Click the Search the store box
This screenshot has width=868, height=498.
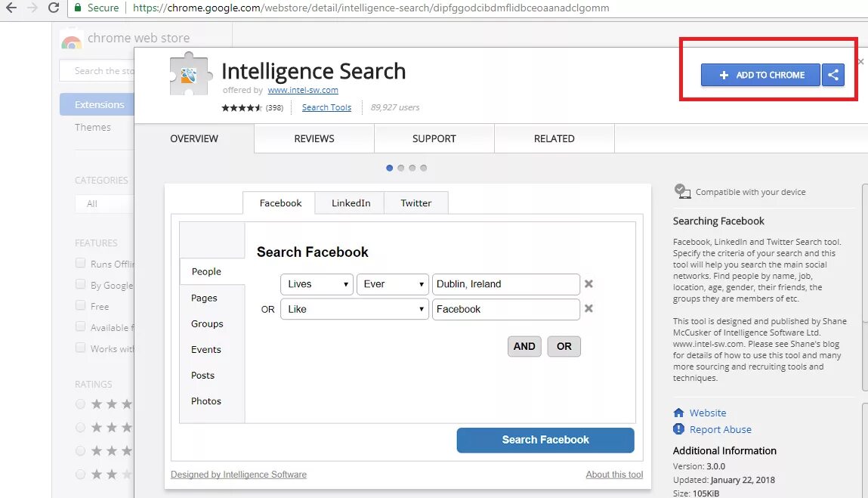[97, 71]
